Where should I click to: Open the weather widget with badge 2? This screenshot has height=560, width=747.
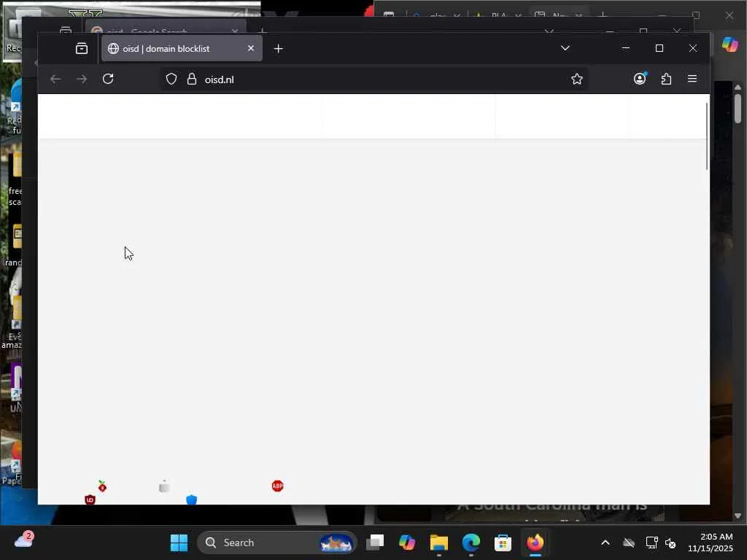24,540
